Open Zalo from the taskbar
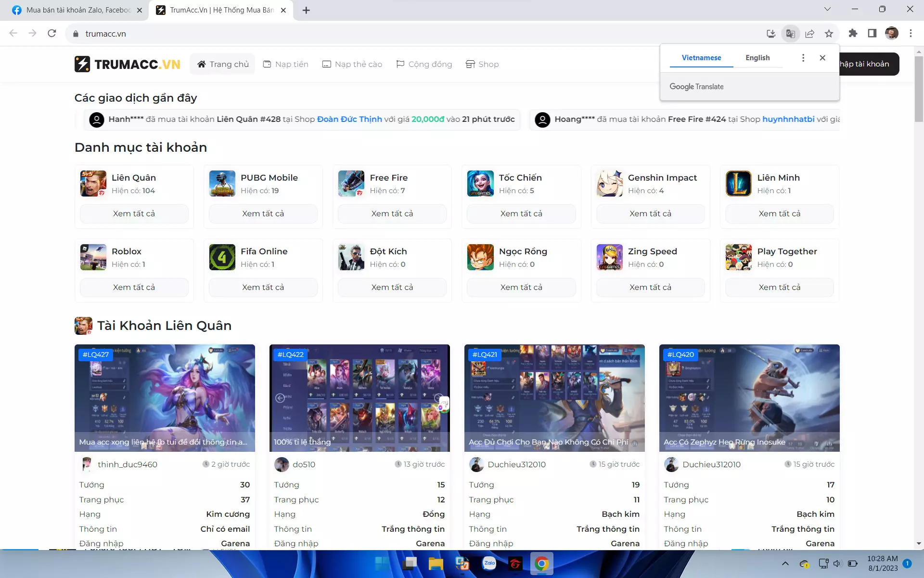The width and height of the screenshot is (924, 578). [489, 563]
